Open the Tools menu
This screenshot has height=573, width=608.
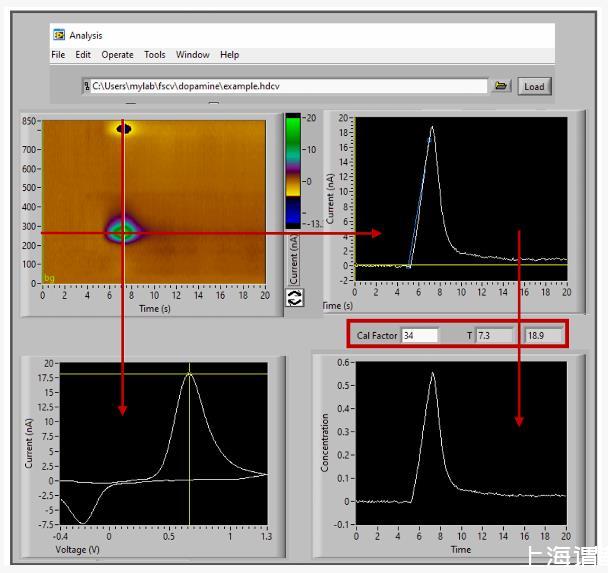click(x=154, y=55)
